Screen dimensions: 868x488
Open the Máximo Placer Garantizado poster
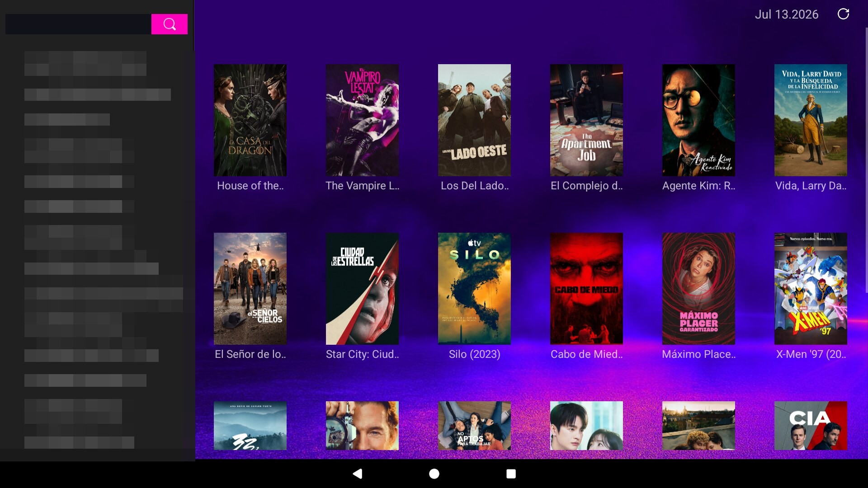[698, 289]
